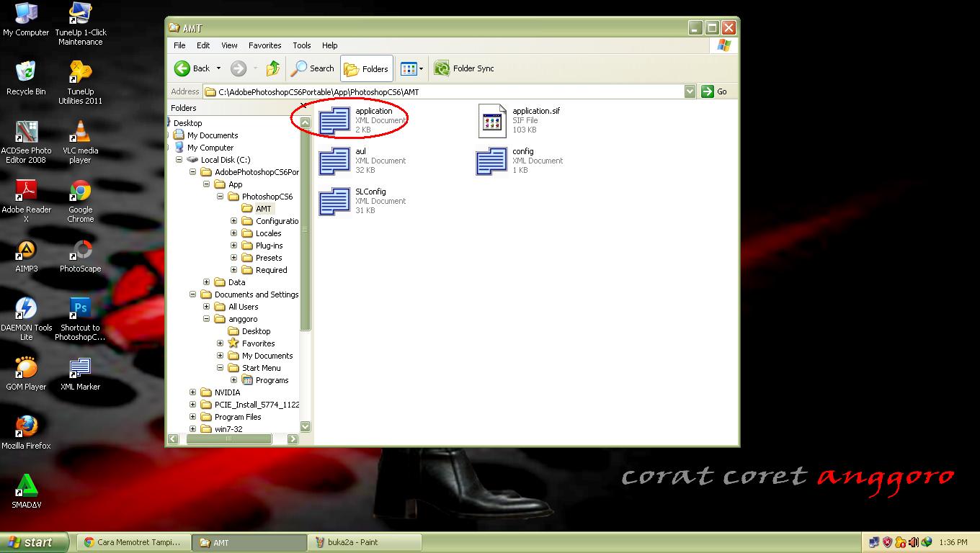
Task: Click the Go button beside address bar
Action: tap(714, 91)
